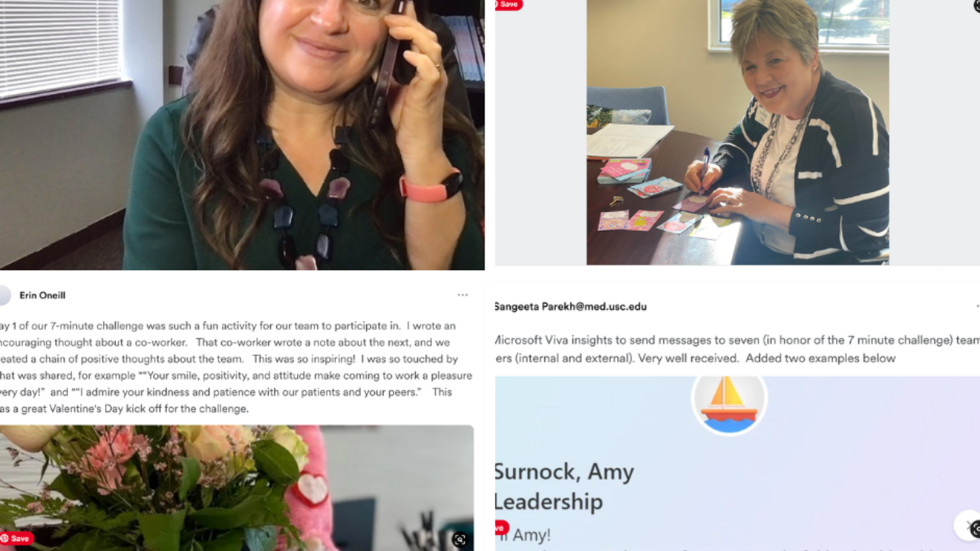Open the flower bouquet photo
Screen dimensions: 980x551
(237, 488)
